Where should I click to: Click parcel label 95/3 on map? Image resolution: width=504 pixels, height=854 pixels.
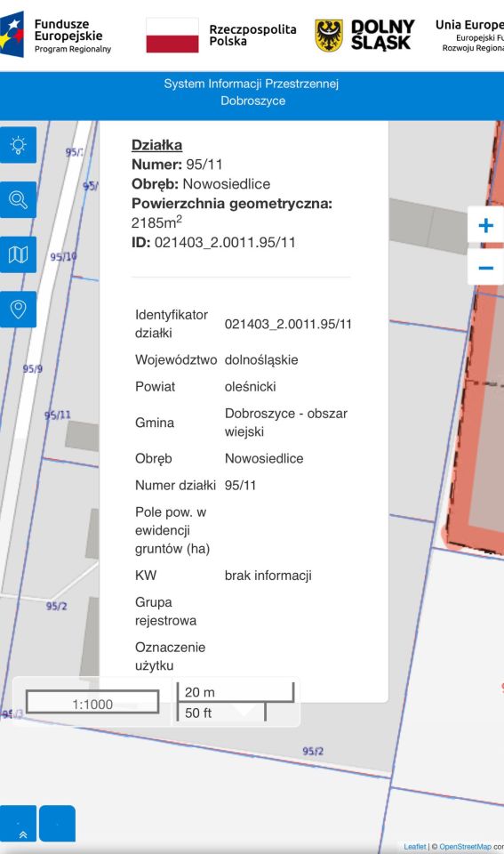pyautogui.click(x=12, y=713)
